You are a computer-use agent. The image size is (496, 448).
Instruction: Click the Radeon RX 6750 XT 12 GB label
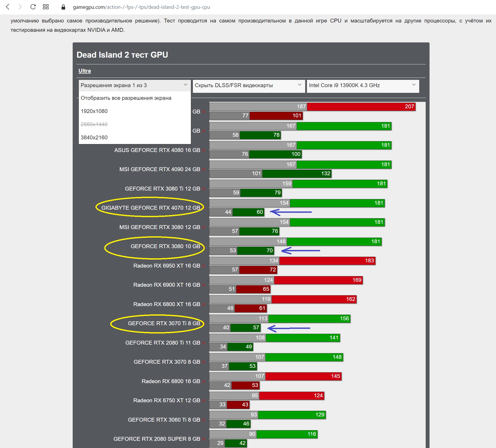pos(167,400)
